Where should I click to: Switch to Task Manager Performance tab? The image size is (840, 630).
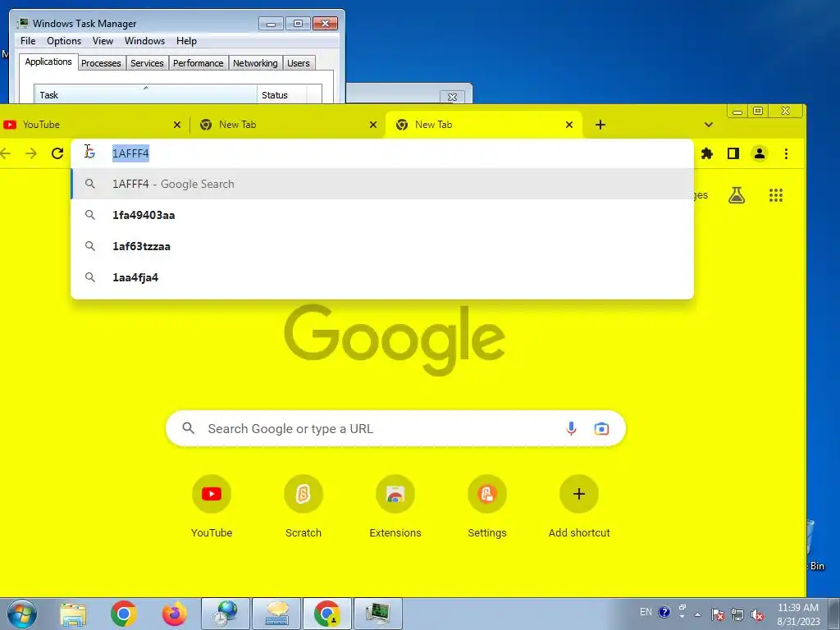198,63
